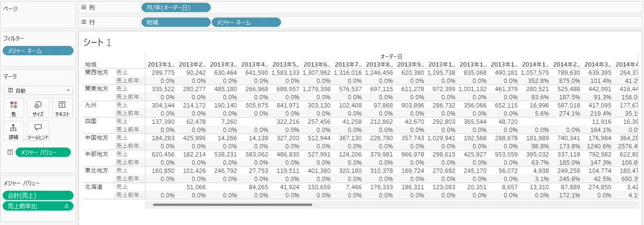Click the 2014年2.. column header
The image size is (644, 225).
click(x=566, y=64)
